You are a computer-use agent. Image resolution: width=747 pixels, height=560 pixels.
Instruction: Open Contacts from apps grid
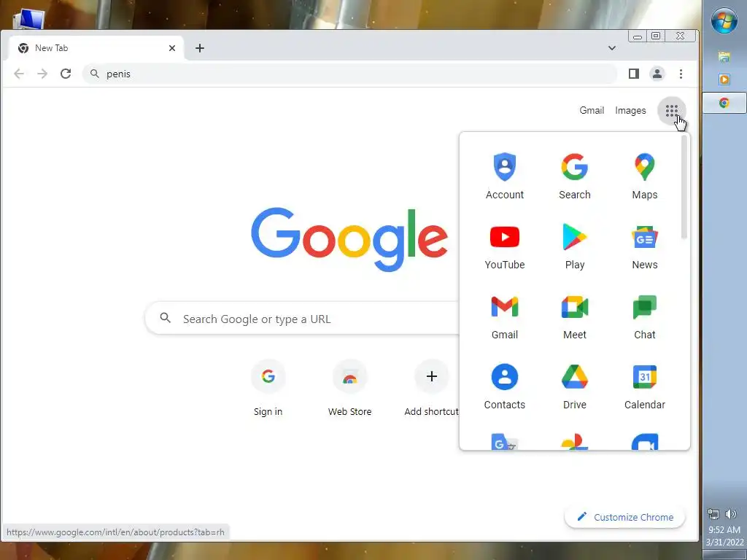click(x=505, y=386)
